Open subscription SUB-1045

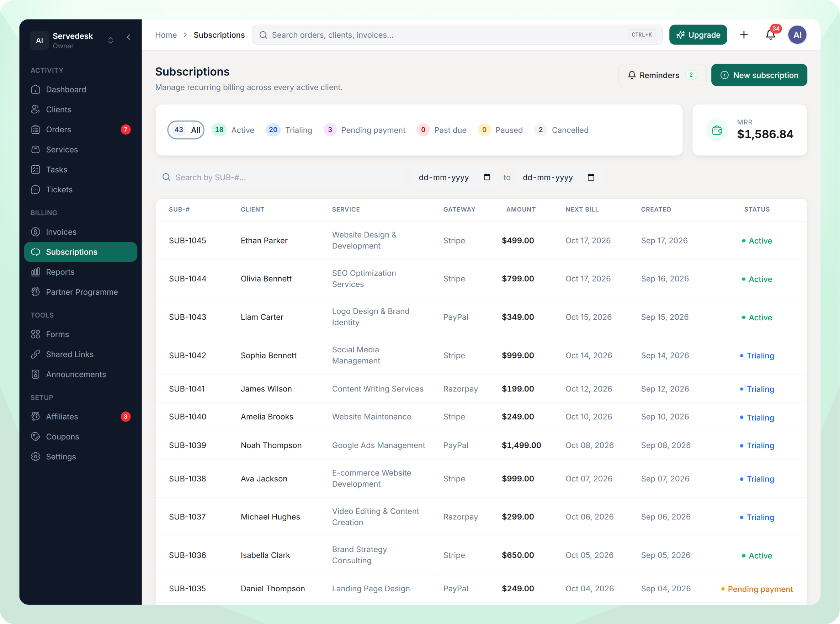187,241
